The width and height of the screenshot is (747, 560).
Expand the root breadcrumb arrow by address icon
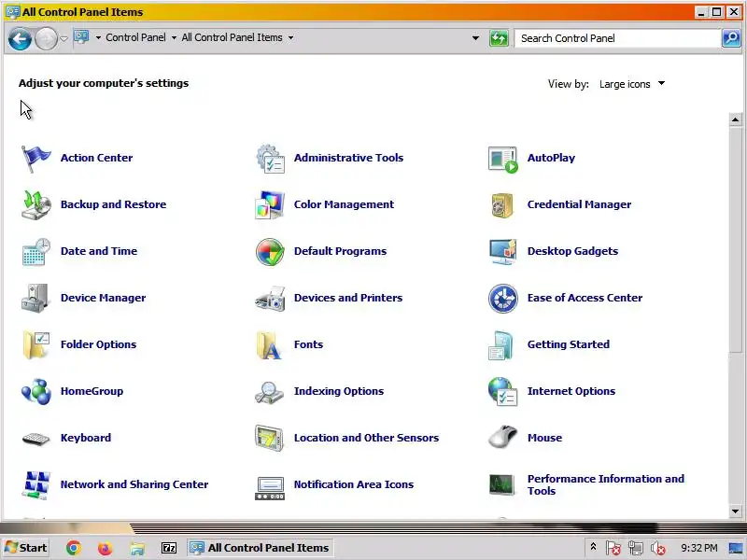coord(98,37)
